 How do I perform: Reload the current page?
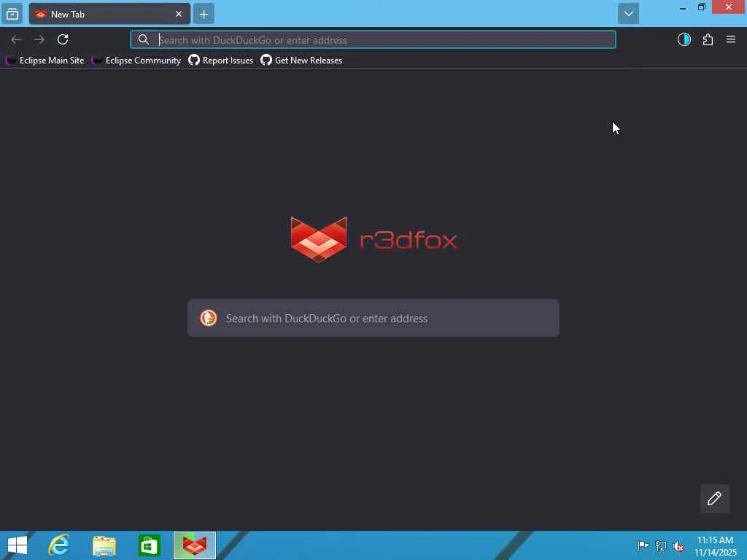(x=63, y=39)
